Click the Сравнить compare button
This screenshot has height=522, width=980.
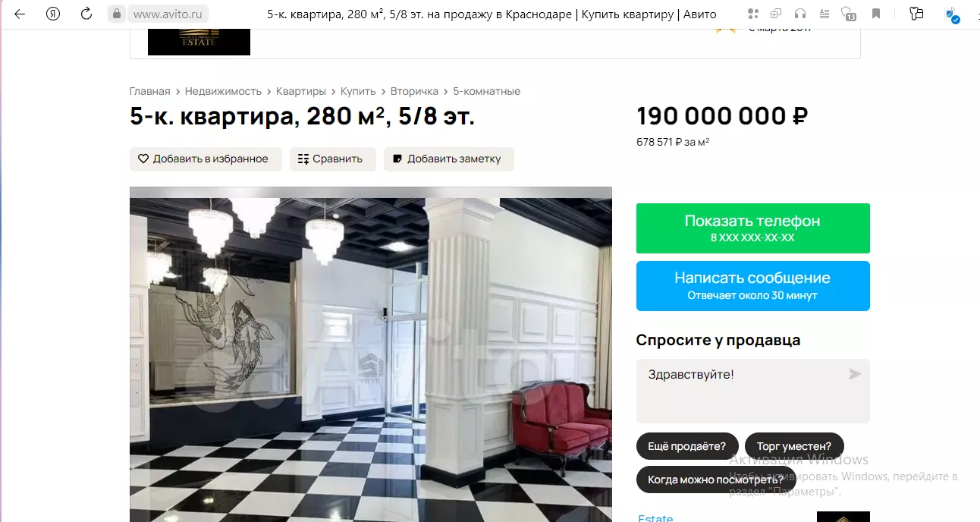(x=333, y=159)
